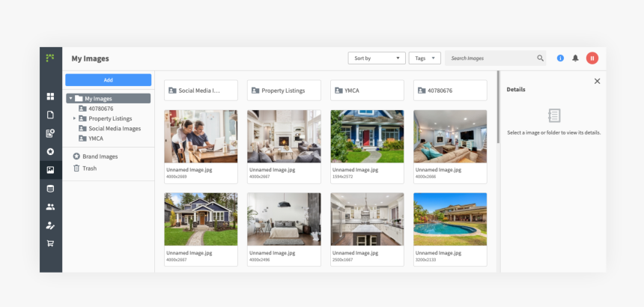Open Property Listings folder card

click(284, 91)
